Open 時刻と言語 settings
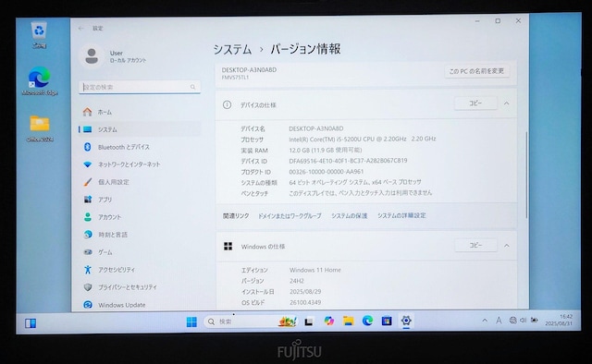The height and width of the screenshot is (364, 592). (140, 235)
